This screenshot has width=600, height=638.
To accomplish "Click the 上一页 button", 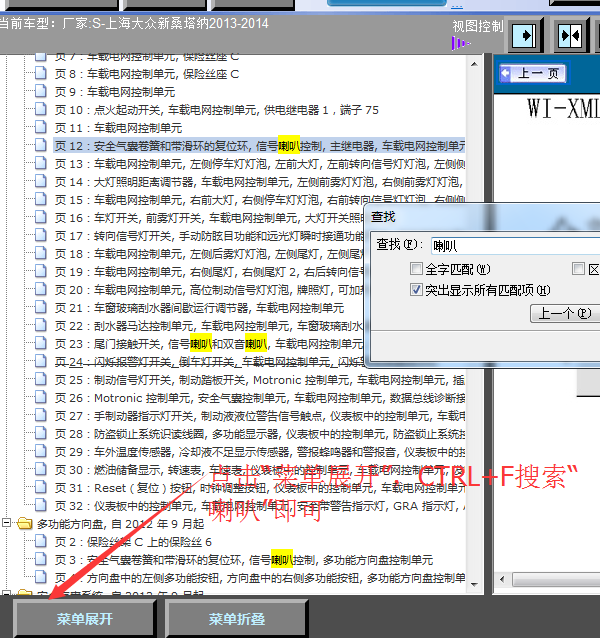I will point(532,74).
